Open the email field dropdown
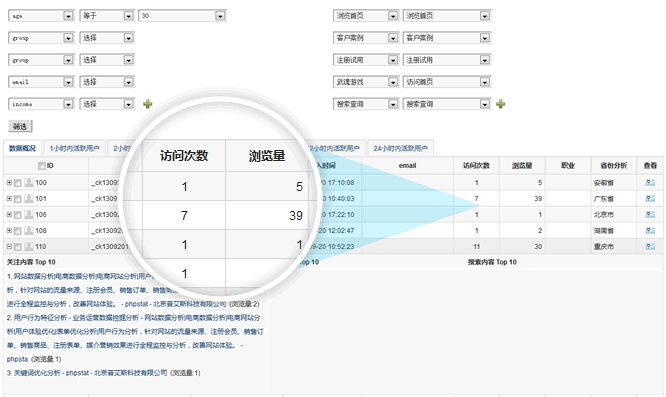 (41, 82)
